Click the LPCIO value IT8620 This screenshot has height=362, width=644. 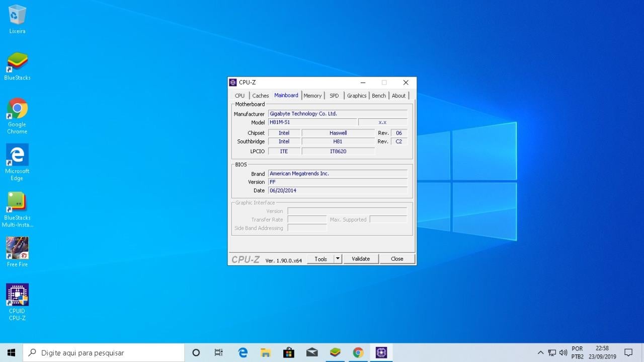pos(338,151)
